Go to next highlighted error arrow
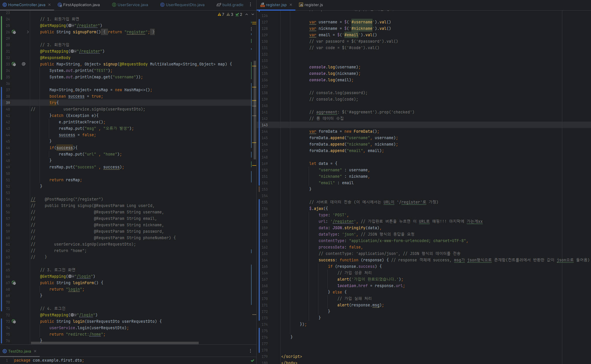The width and height of the screenshot is (591, 364). 253,14
